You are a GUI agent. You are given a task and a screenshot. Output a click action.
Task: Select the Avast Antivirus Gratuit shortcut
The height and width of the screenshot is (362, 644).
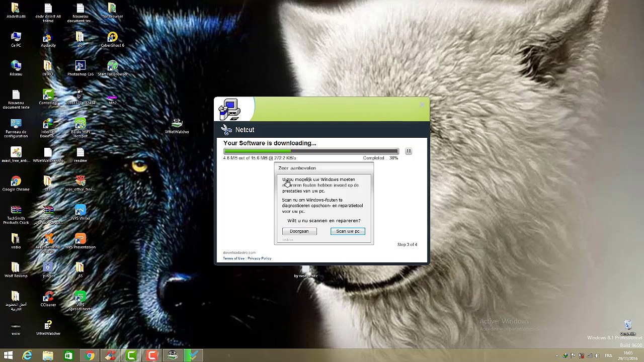pos(48,243)
